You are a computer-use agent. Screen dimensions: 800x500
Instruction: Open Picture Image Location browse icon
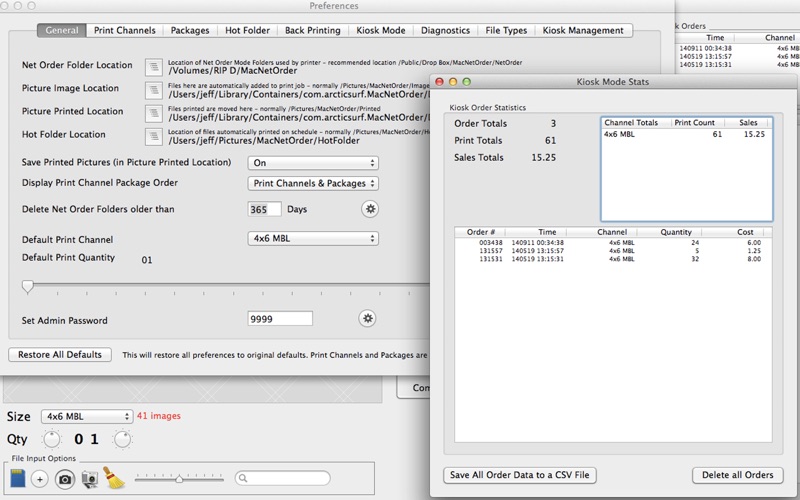point(154,90)
